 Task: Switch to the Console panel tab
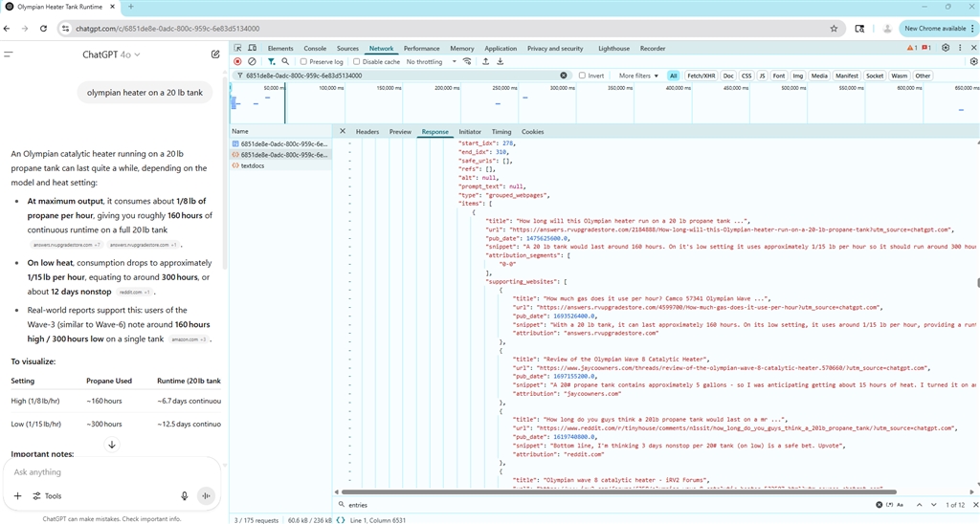coord(315,48)
